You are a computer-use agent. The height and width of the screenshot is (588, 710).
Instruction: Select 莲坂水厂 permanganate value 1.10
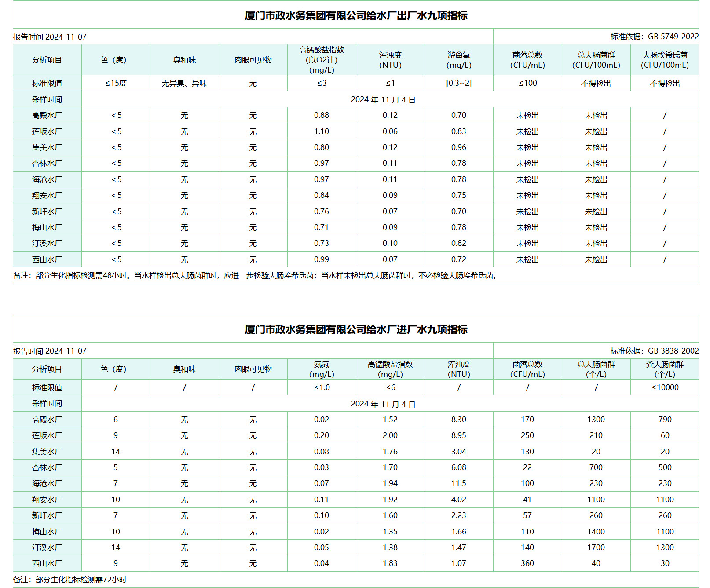click(322, 131)
